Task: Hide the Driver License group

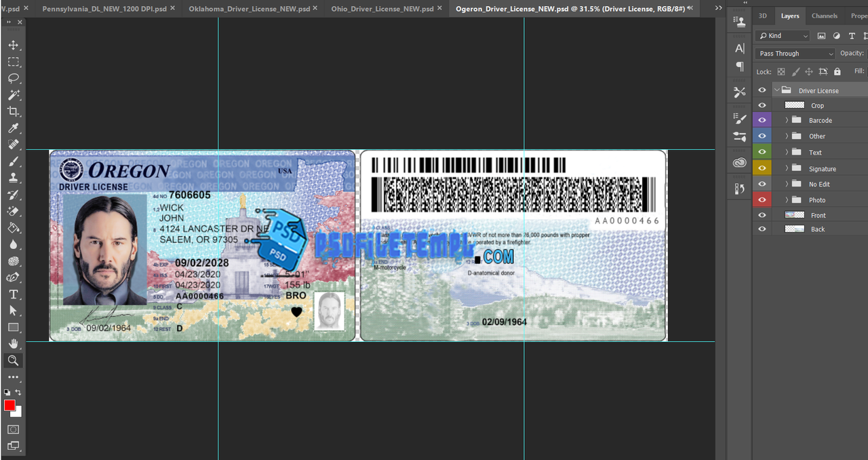Action: pyautogui.click(x=762, y=90)
